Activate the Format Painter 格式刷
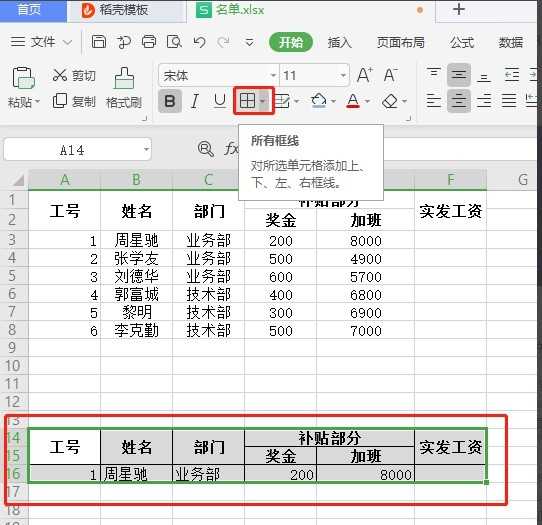 (x=124, y=88)
